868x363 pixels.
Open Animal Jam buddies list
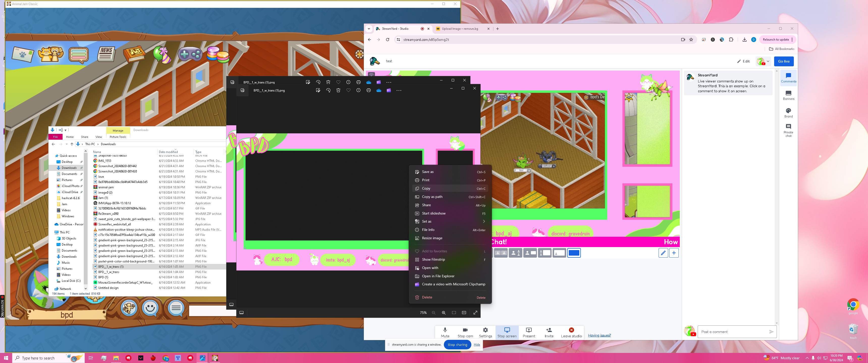pyautogui.click(x=50, y=54)
